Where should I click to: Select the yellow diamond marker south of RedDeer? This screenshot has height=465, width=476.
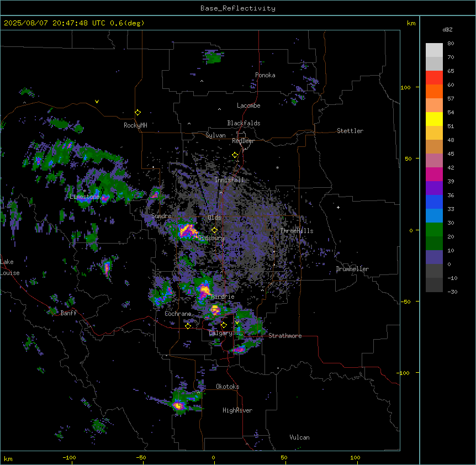point(235,155)
